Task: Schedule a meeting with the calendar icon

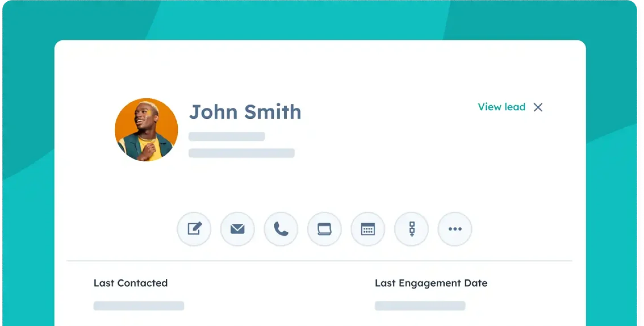Action: 368,229
